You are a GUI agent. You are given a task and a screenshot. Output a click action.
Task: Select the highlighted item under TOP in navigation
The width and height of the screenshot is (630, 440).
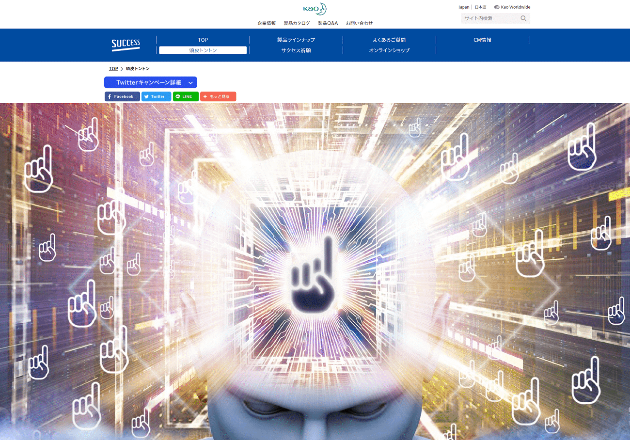tap(203, 50)
